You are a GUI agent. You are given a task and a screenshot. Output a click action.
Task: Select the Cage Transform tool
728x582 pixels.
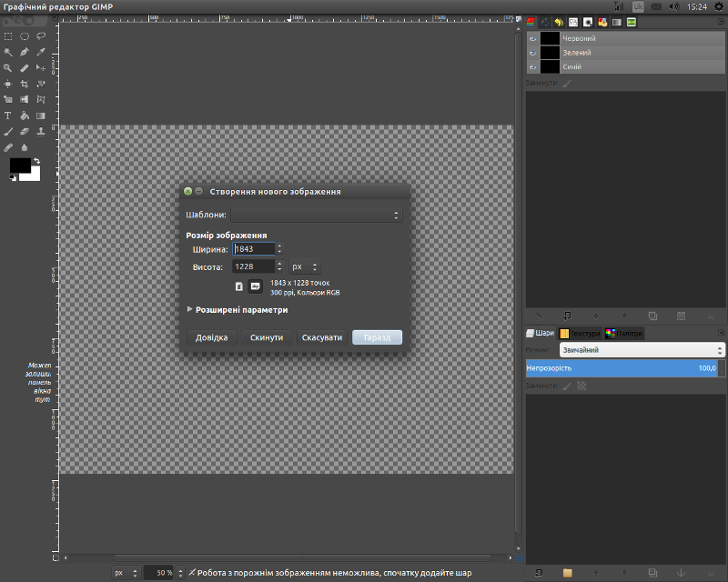41,99
